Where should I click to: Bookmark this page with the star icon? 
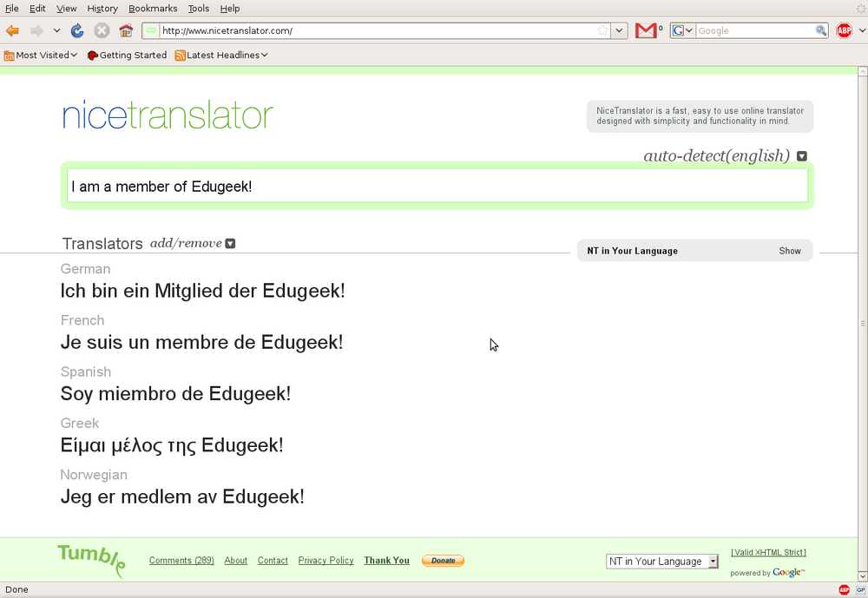tap(603, 30)
